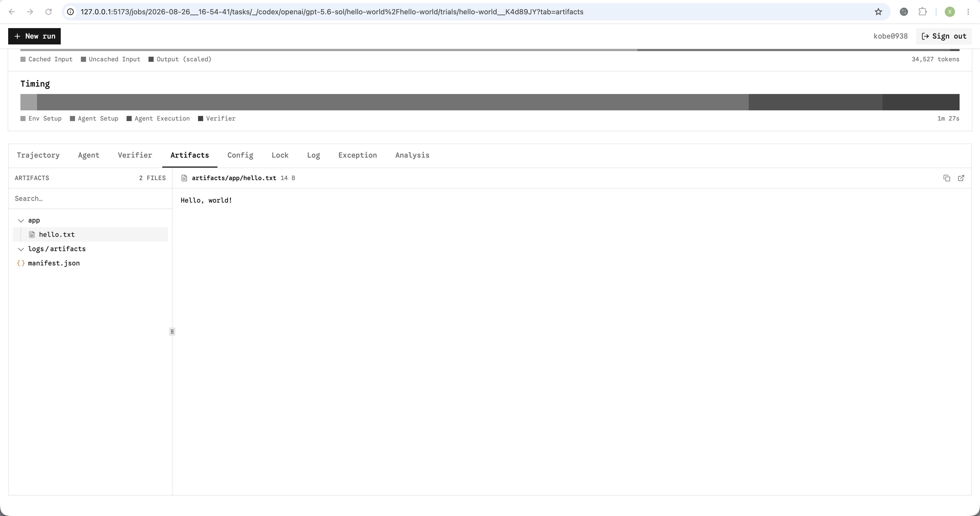The height and width of the screenshot is (516, 980).
Task: Click the browser back arrow
Action: [12, 12]
